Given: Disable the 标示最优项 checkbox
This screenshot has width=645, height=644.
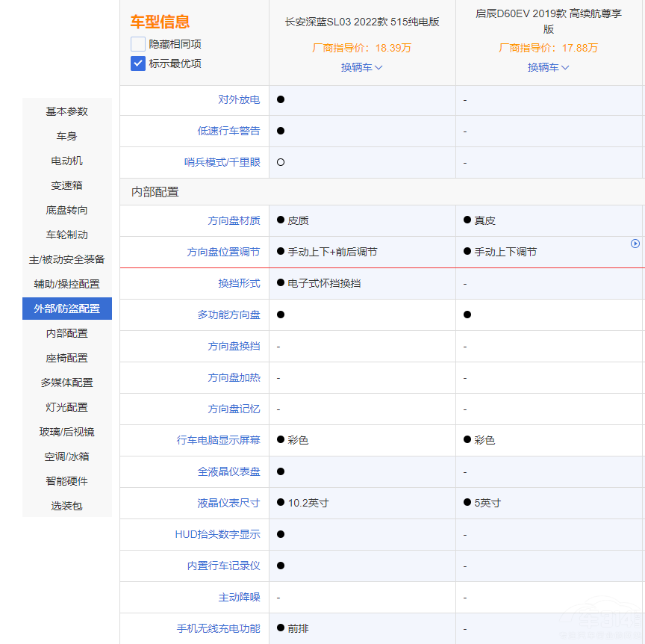Looking at the screenshot, I should coord(137,64).
